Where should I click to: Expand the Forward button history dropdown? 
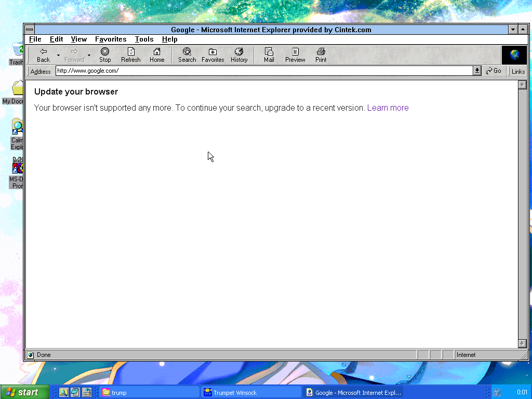click(x=89, y=55)
